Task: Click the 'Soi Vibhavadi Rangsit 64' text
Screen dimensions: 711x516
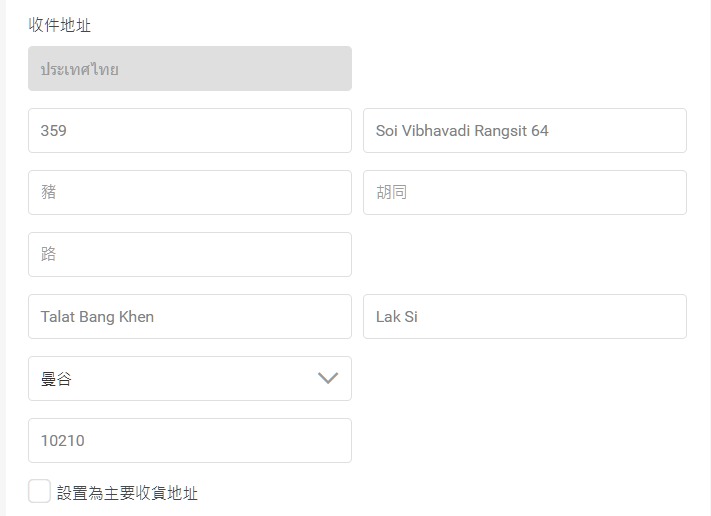Action: tap(462, 131)
